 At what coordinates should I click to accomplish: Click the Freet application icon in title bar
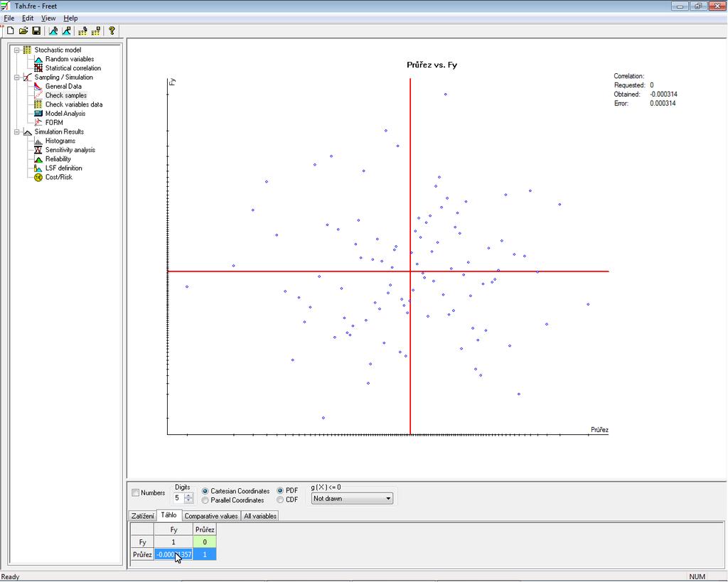coord(5,6)
